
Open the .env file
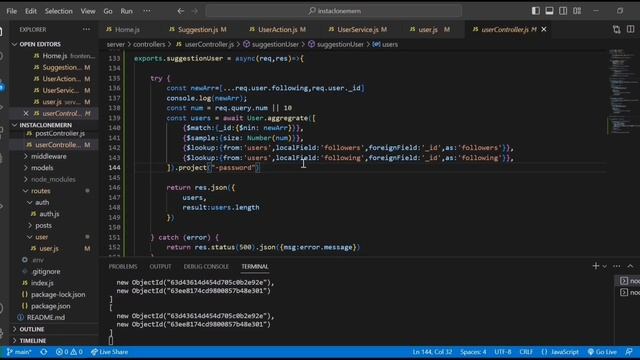pyautogui.click(x=38, y=260)
